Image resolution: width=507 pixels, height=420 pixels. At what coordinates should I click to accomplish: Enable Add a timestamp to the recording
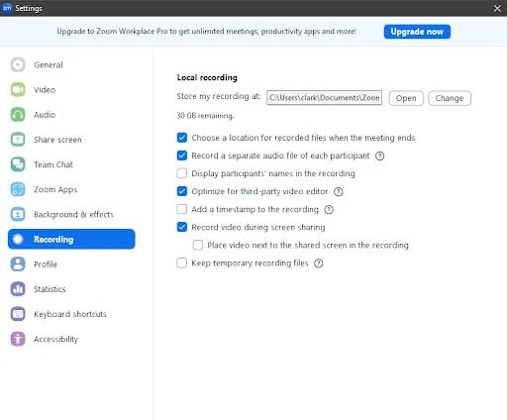[x=182, y=209]
